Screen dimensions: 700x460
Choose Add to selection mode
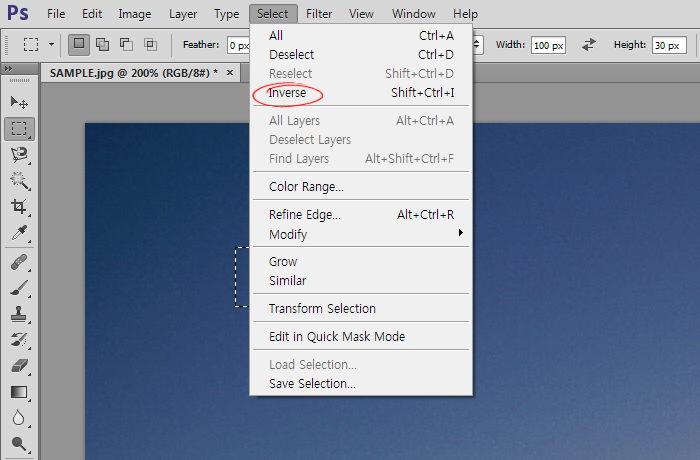(103, 45)
